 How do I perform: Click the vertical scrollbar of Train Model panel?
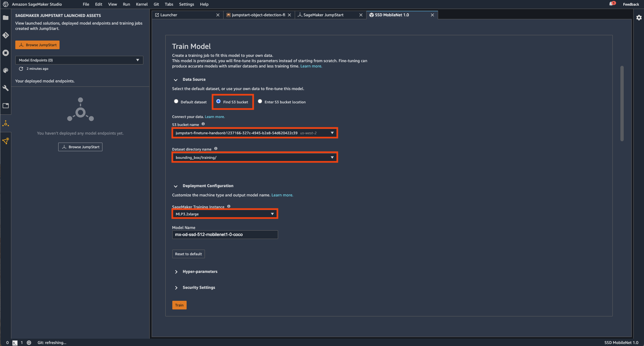622,103
